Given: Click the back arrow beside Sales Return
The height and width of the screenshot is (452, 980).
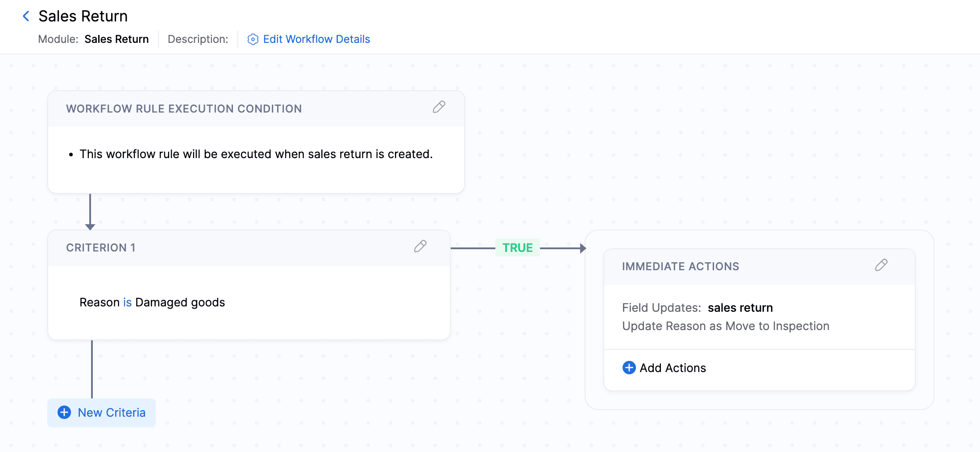Looking at the screenshot, I should click(25, 16).
